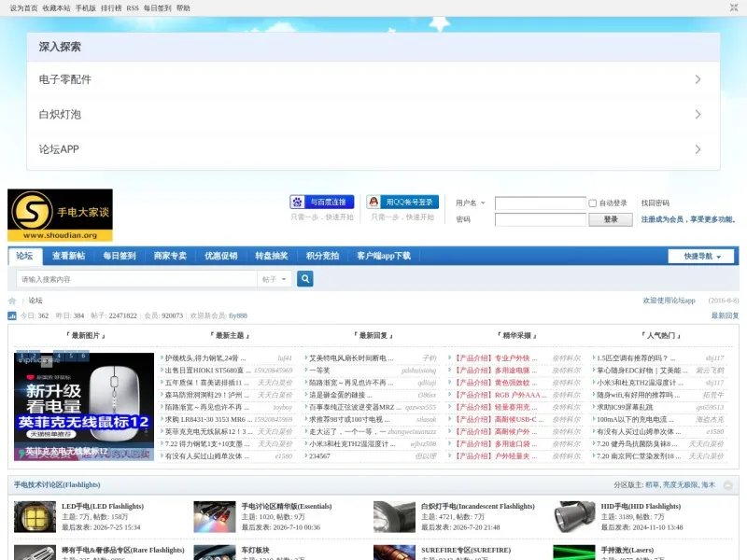The height and width of the screenshot is (560, 747).
Task: Focus the search content input field
Action: coord(136,279)
